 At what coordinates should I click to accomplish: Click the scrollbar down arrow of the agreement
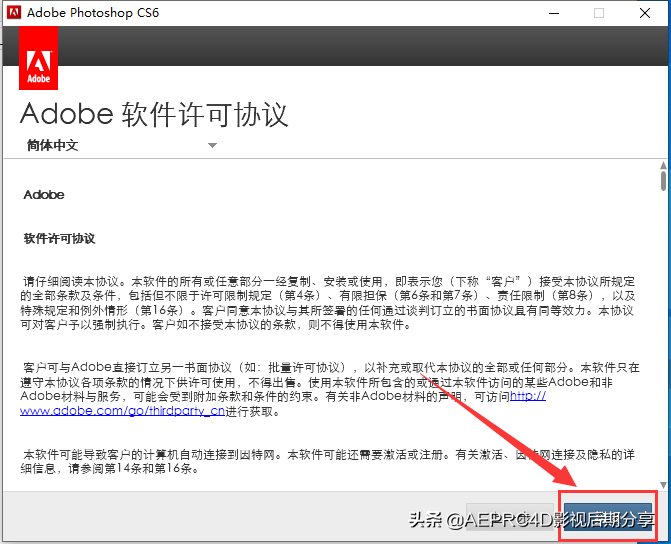[x=663, y=485]
